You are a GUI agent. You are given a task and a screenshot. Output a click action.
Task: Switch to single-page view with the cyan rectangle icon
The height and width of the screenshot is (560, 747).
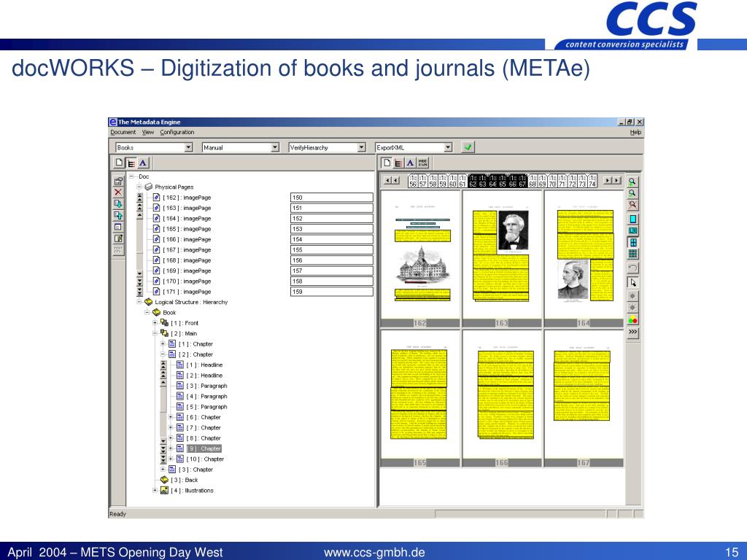[632, 219]
